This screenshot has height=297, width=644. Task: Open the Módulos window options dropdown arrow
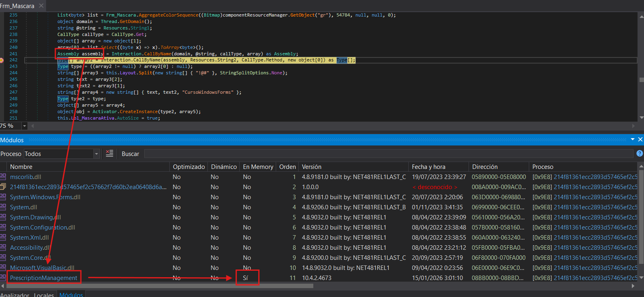click(x=633, y=139)
